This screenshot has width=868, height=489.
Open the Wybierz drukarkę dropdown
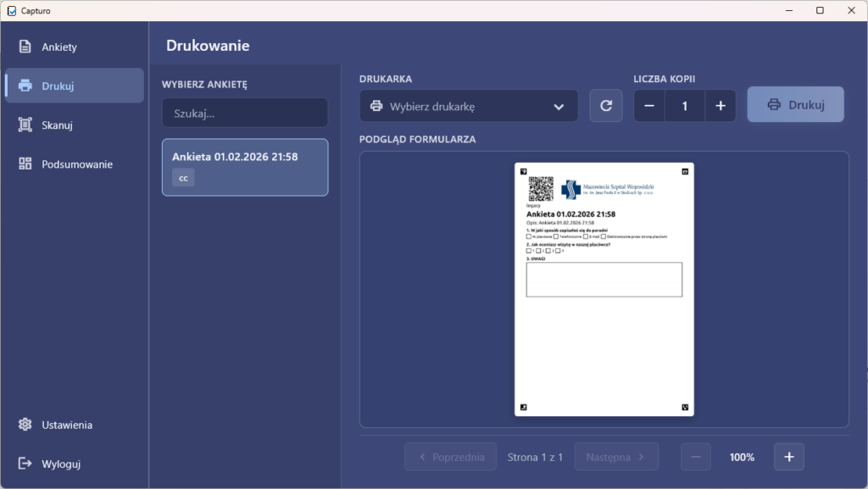pos(468,106)
